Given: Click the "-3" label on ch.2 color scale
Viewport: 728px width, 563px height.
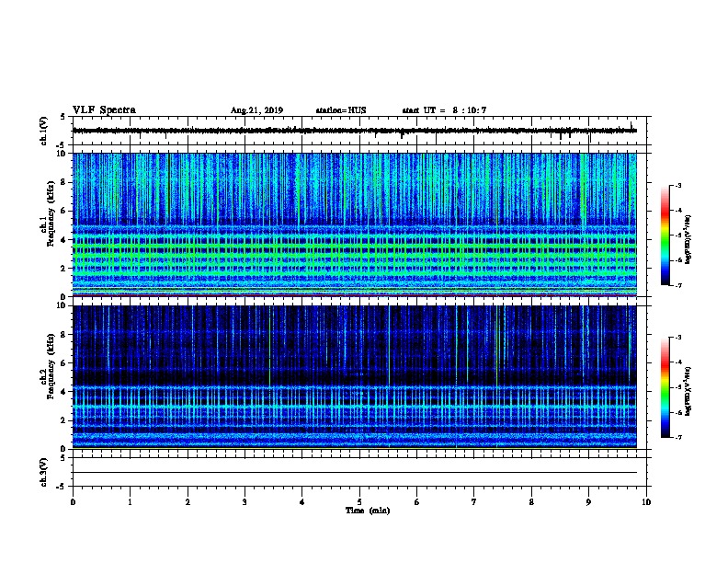Looking at the screenshot, I should tap(678, 338).
